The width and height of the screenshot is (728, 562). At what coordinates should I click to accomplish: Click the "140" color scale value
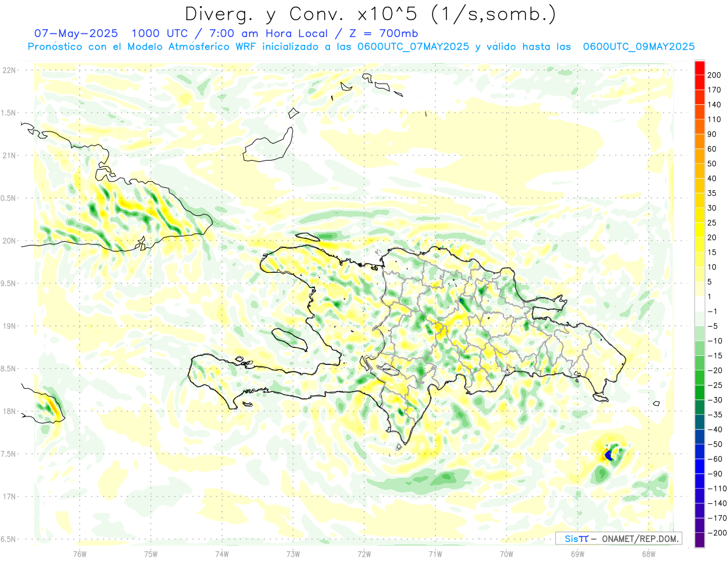click(714, 104)
